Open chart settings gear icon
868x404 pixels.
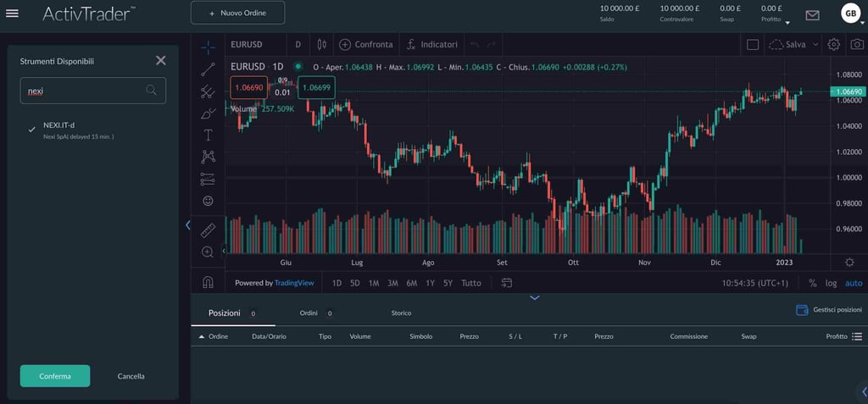coord(834,44)
